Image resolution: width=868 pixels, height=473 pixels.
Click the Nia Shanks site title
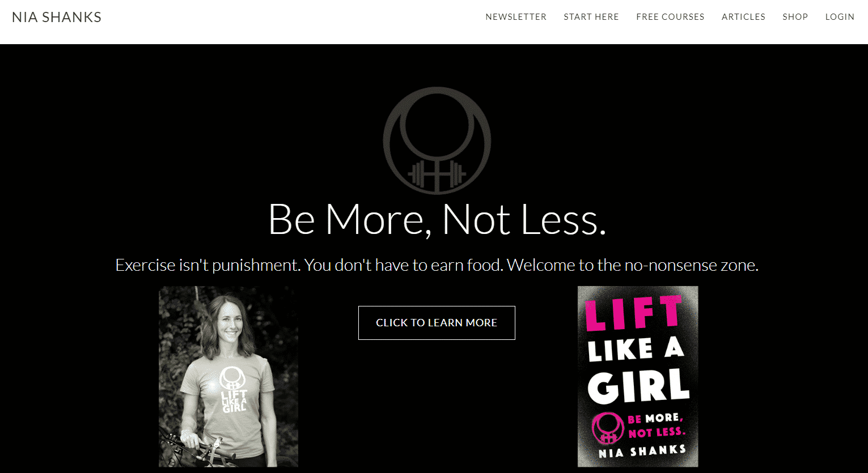click(57, 17)
